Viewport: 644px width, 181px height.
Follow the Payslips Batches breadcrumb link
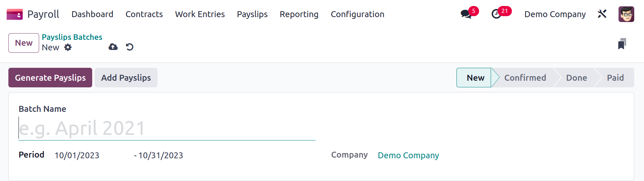pos(72,37)
